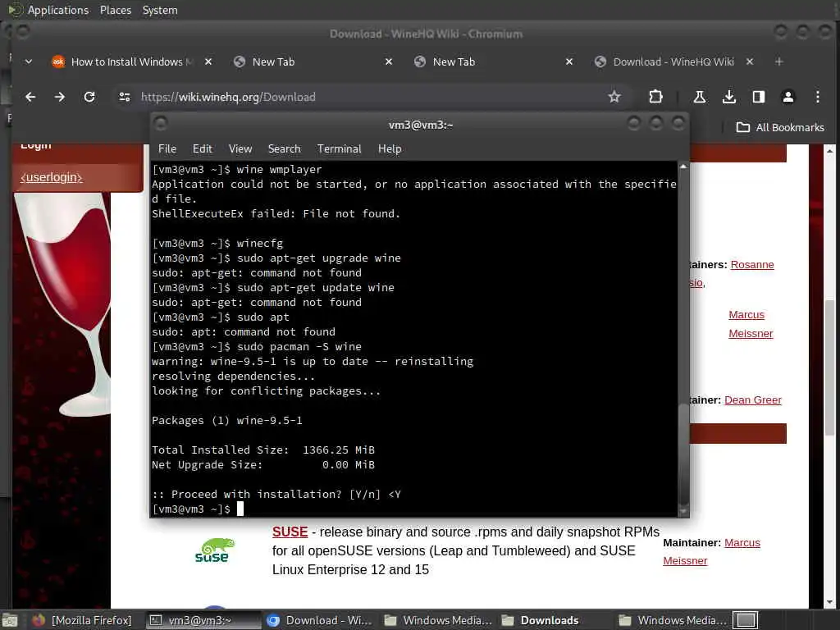Click the wiki.winehq.org address bar
Viewport: 840px width, 630px height.
click(370, 97)
